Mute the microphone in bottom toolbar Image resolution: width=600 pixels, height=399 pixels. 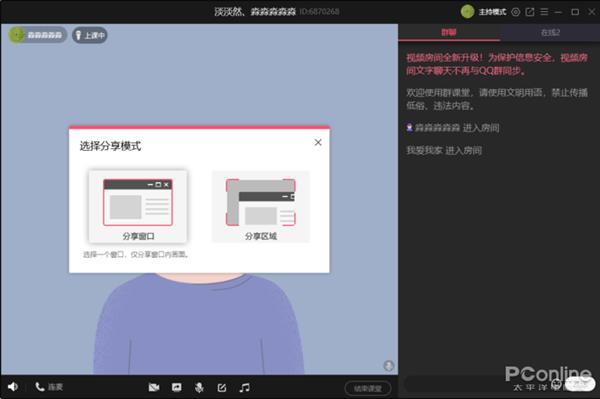pos(199,388)
